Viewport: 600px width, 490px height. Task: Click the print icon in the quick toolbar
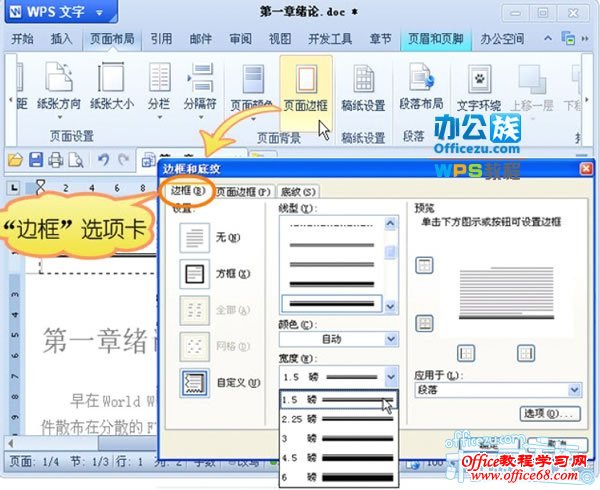[x=55, y=160]
